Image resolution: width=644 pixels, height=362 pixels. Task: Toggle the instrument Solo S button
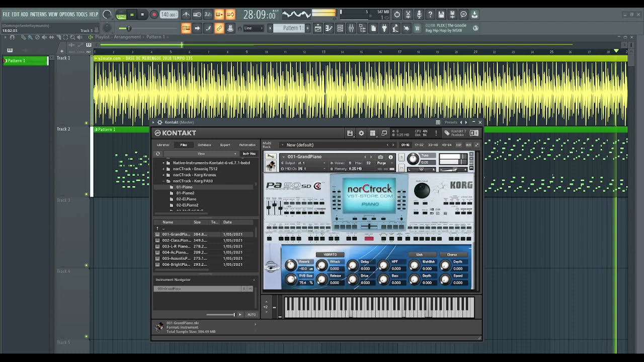(x=401, y=157)
